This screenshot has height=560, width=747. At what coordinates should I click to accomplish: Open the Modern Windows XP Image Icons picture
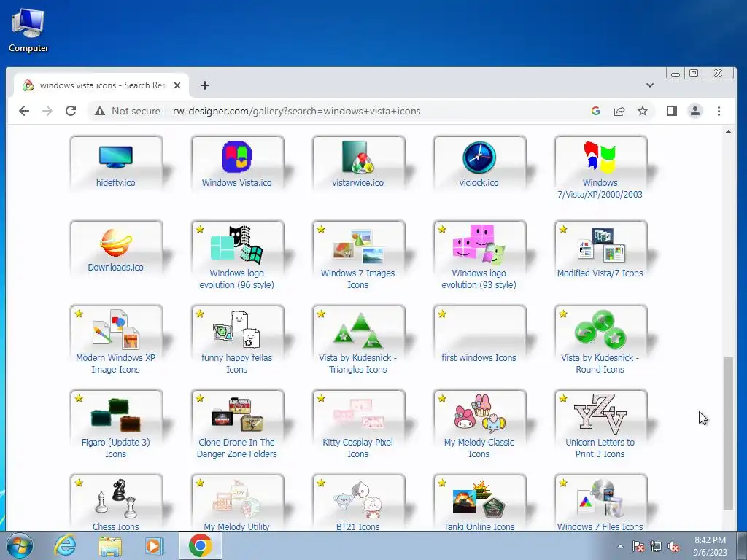click(x=116, y=329)
